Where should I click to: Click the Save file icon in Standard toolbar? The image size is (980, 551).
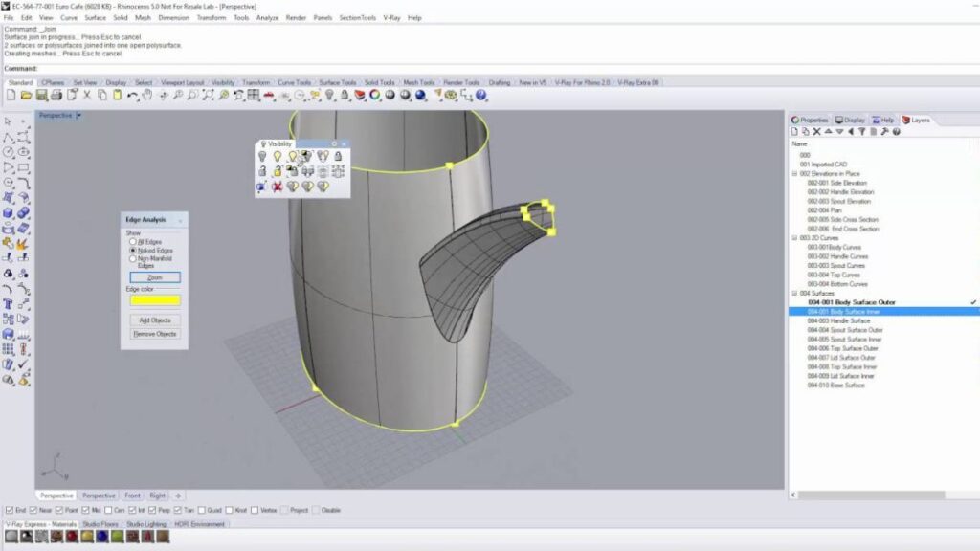(x=41, y=96)
